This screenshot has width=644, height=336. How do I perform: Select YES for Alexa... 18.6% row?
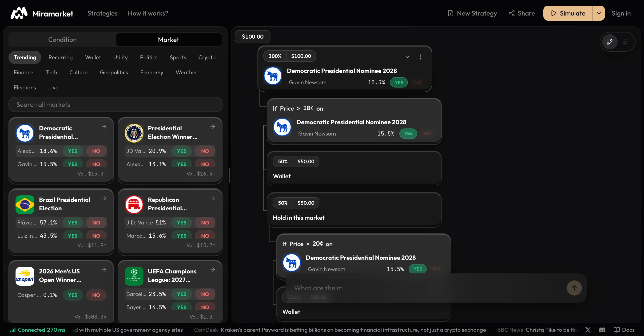[72, 151]
